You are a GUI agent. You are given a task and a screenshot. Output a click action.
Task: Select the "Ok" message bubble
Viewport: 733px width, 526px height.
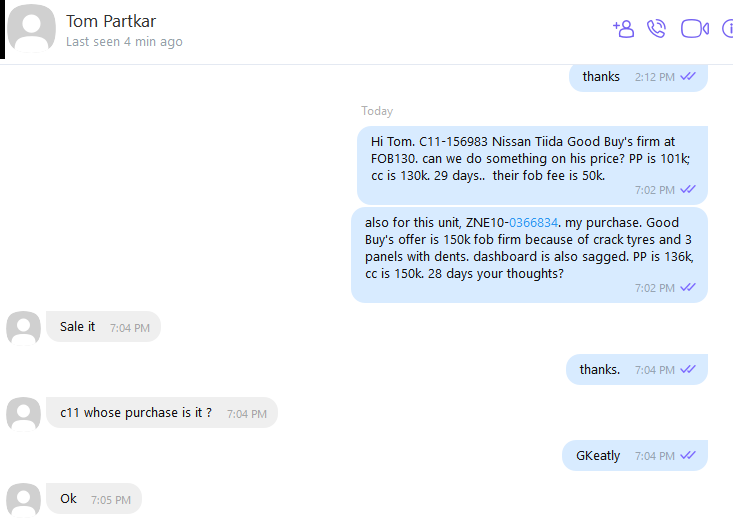point(94,499)
